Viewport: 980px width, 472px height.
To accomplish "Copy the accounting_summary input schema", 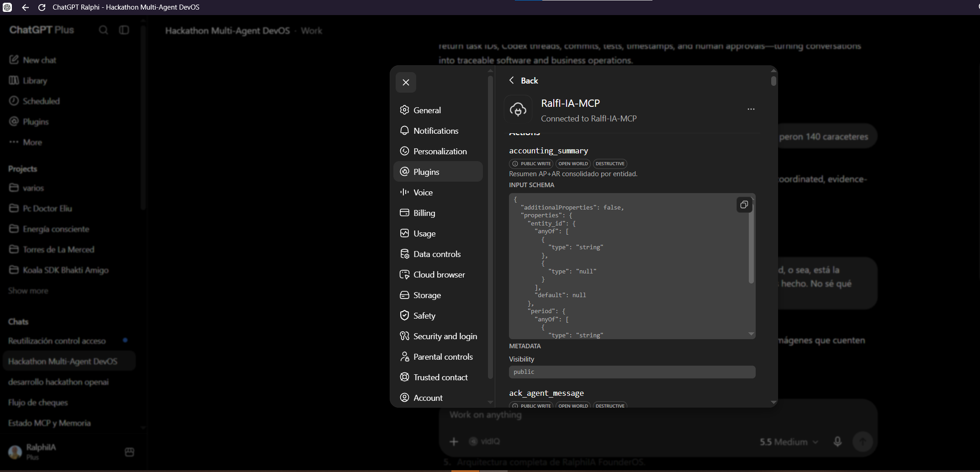I will tap(744, 205).
